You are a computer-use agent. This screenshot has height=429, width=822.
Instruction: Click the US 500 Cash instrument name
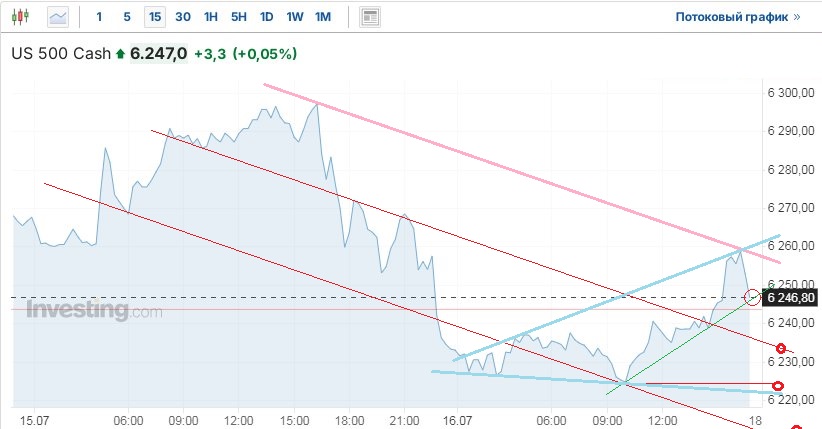[x=59, y=54]
